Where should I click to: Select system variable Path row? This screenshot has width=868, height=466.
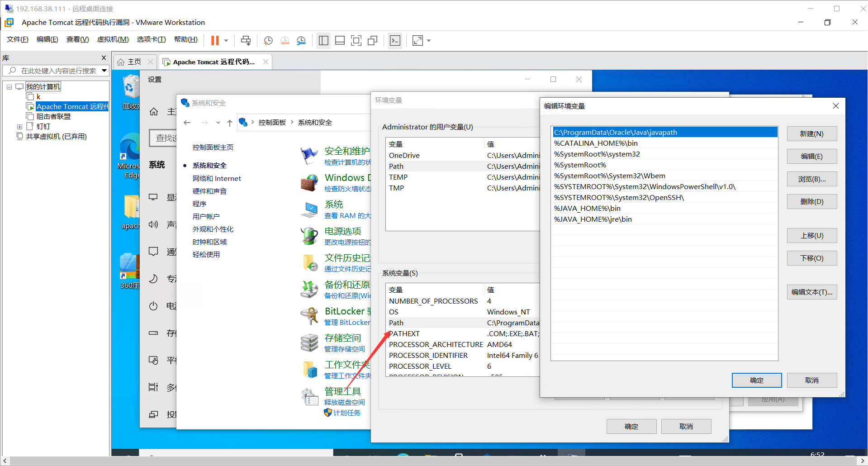click(463, 323)
